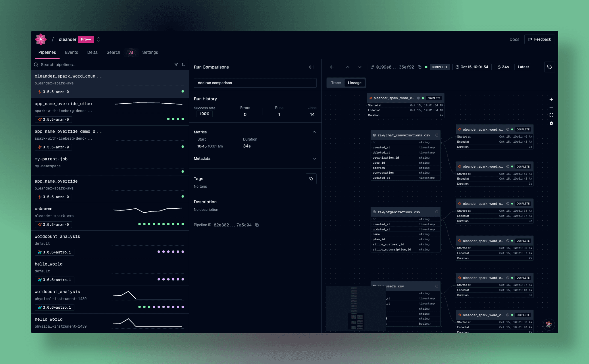Switch to the Events tab

pyautogui.click(x=71, y=52)
